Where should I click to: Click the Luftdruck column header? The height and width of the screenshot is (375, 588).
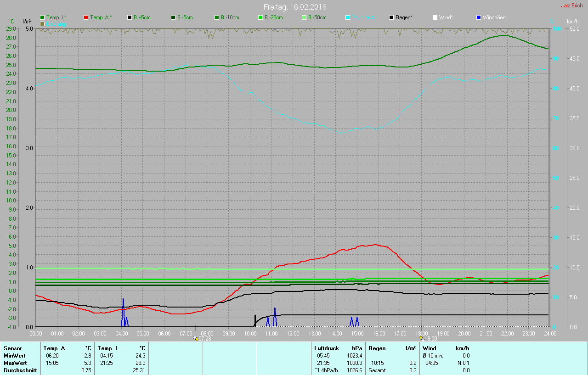[326, 348]
